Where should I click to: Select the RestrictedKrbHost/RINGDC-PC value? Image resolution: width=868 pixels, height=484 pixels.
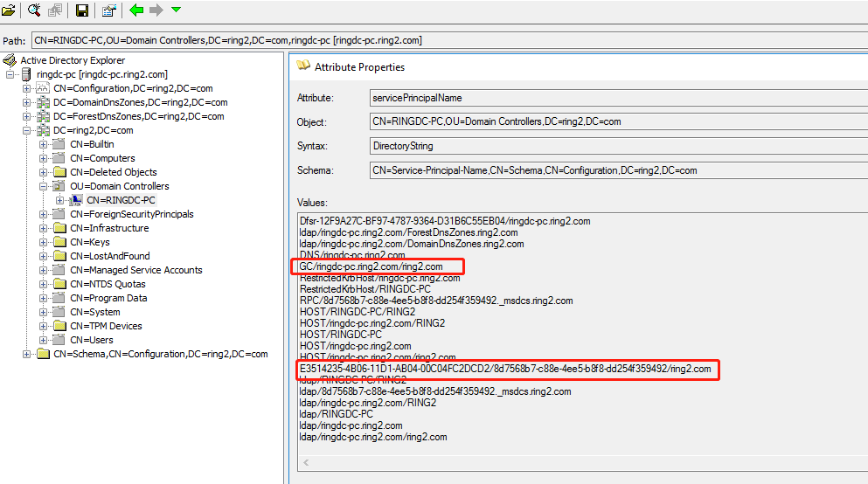[x=365, y=289]
